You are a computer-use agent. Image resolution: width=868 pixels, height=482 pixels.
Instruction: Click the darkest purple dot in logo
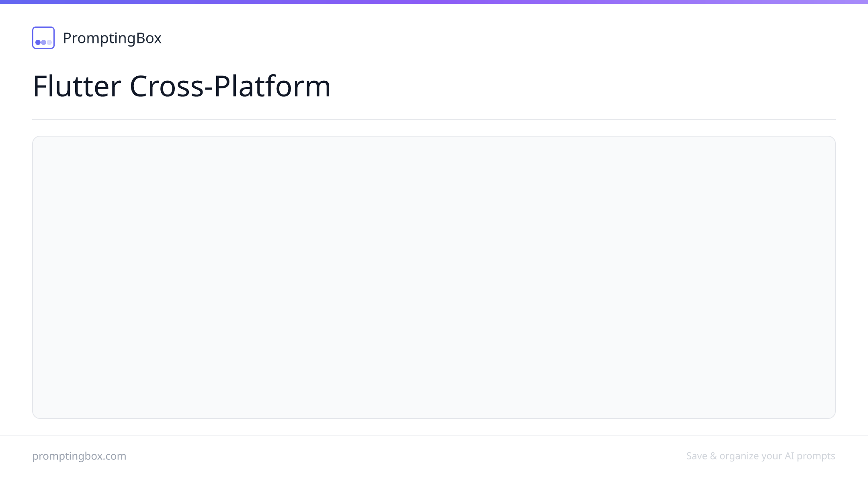click(38, 42)
